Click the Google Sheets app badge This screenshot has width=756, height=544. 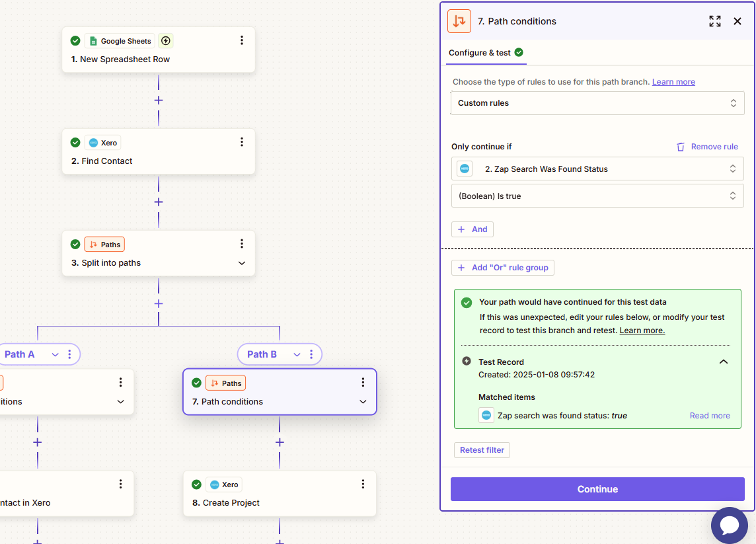tap(120, 41)
